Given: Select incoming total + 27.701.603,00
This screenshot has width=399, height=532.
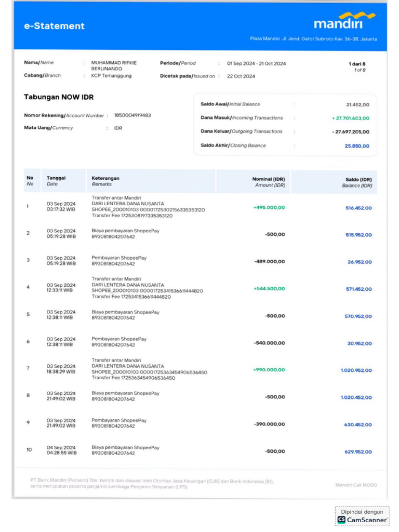Looking at the screenshot, I should pyautogui.click(x=351, y=118).
